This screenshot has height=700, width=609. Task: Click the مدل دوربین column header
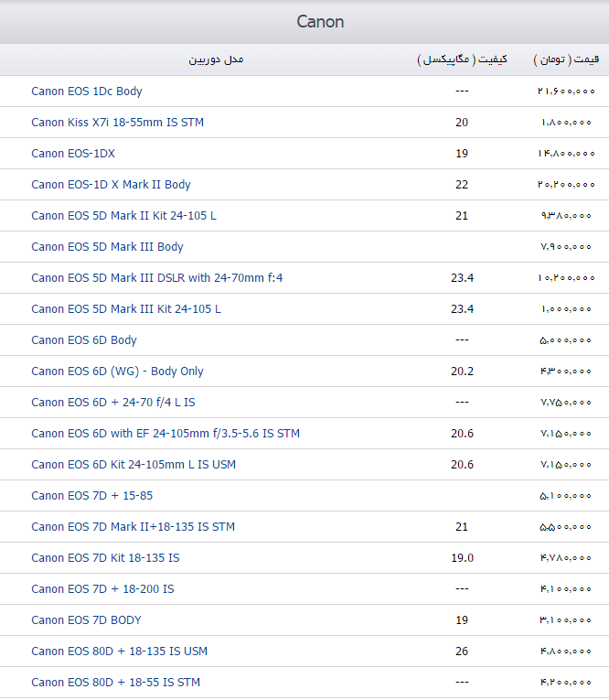[x=216, y=59]
